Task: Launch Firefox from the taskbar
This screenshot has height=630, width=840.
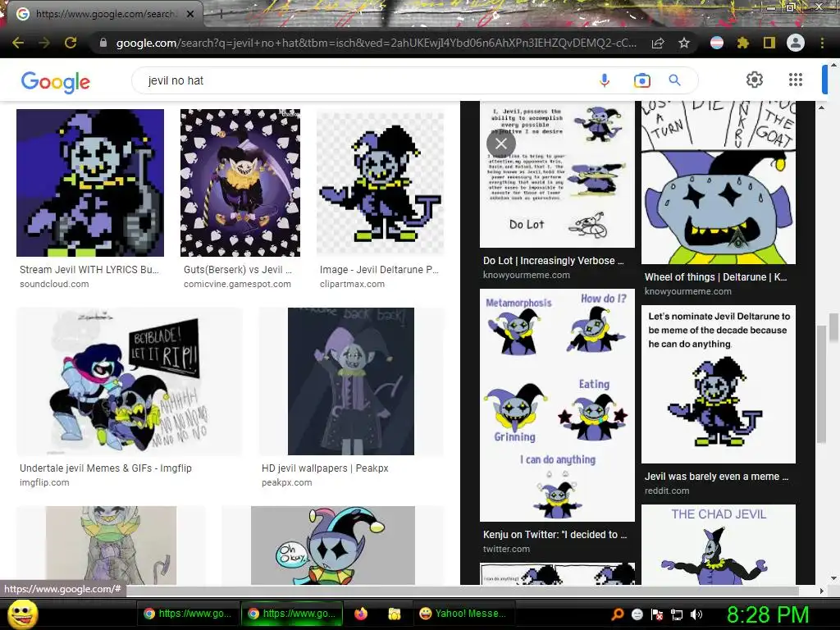Action: [361, 614]
